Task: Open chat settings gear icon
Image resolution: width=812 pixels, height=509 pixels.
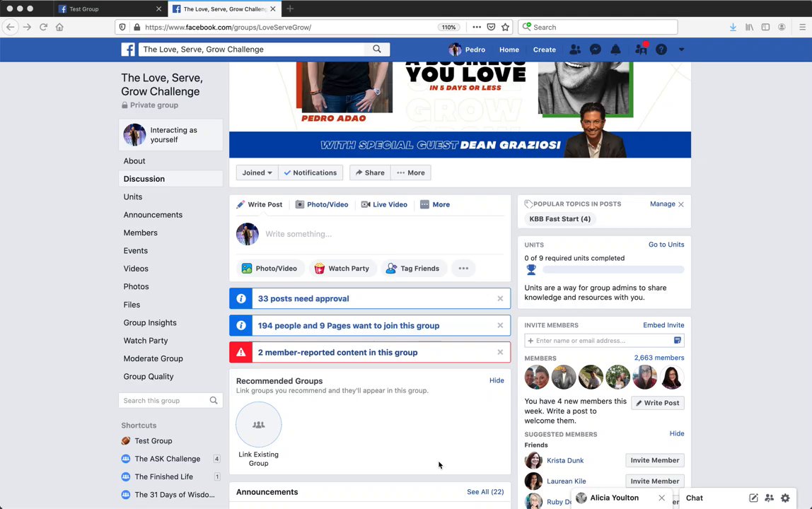Action: [785, 498]
